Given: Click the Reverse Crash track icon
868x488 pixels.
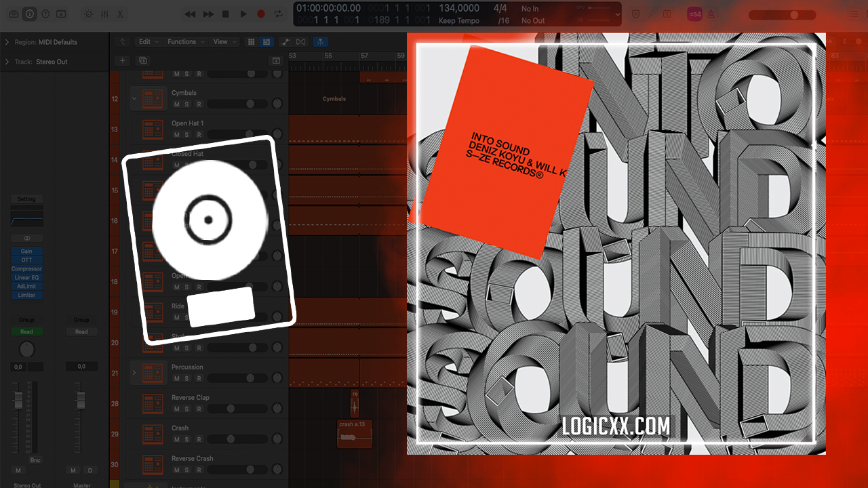Looking at the screenshot, I should [153, 464].
